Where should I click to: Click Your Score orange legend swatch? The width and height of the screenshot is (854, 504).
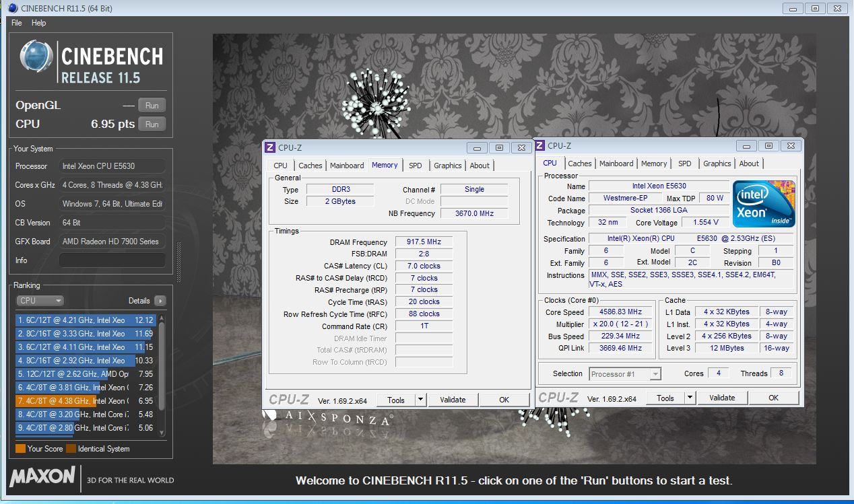[20, 449]
